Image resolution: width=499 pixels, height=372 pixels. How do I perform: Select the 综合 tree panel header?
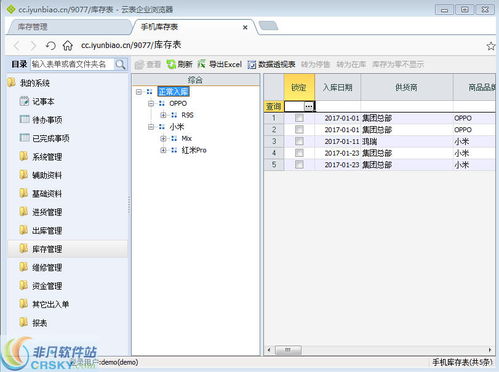(x=196, y=80)
